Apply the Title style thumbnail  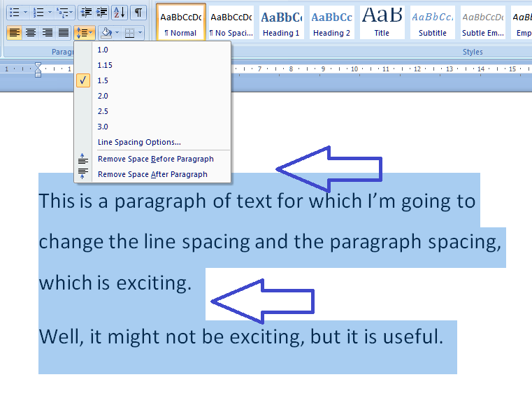382,22
